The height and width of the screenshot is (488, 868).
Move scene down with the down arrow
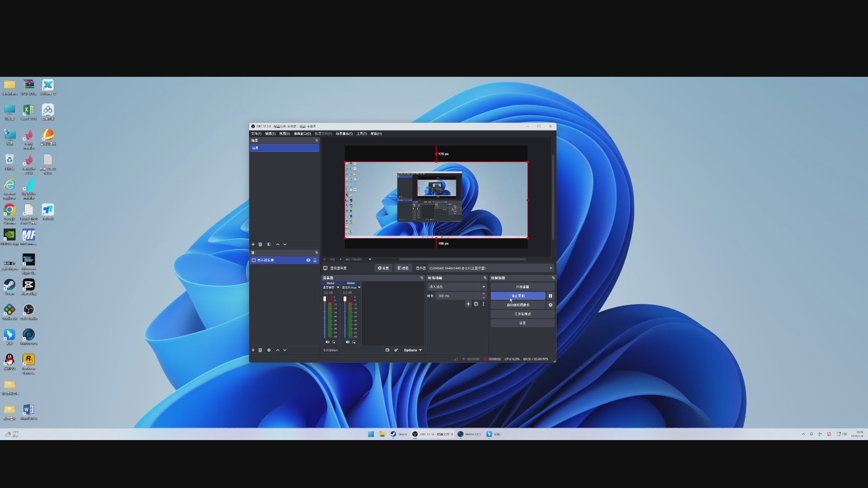[x=285, y=244]
